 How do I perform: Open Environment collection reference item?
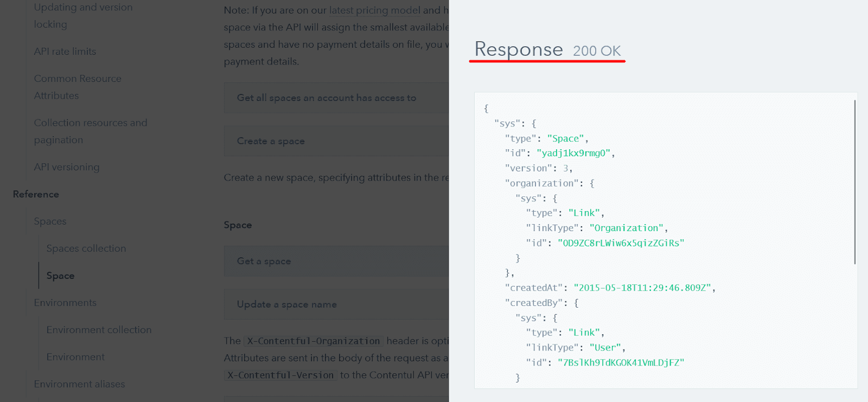tap(99, 330)
